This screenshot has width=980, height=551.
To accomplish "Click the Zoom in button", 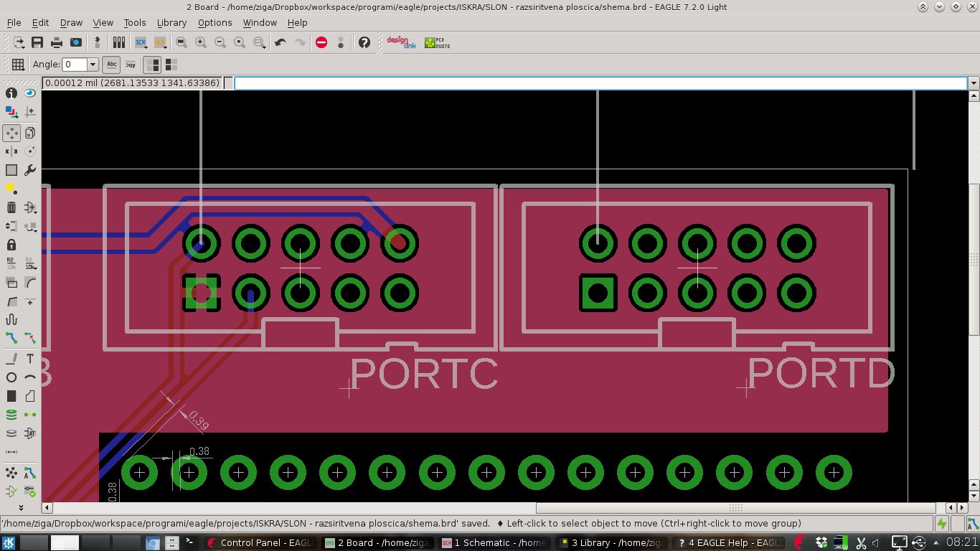I will point(201,43).
